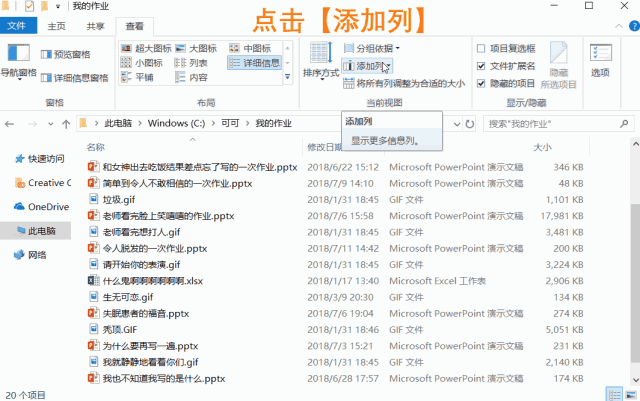The image size is (640, 401).
Task: Select Content layout
Action: [191, 77]
